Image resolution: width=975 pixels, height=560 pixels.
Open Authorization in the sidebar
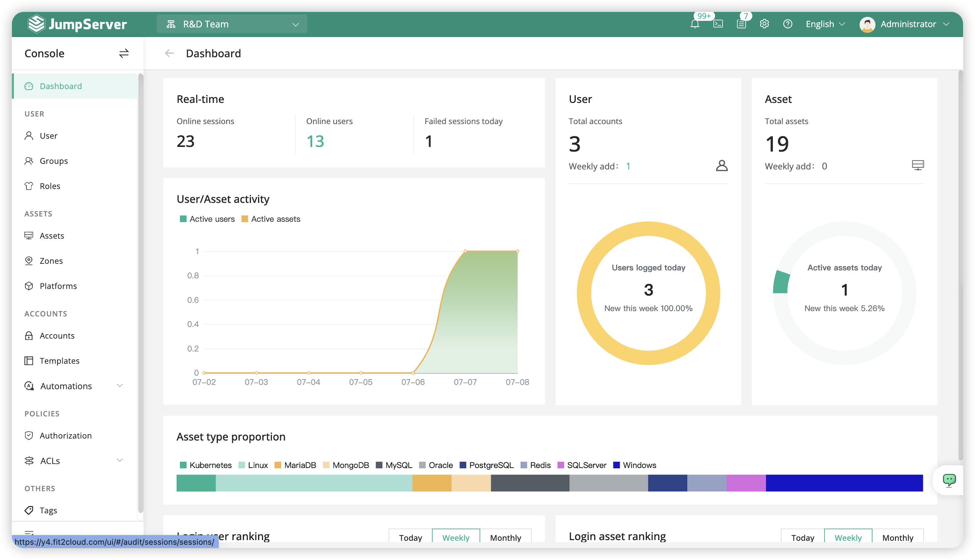[66, 435]
